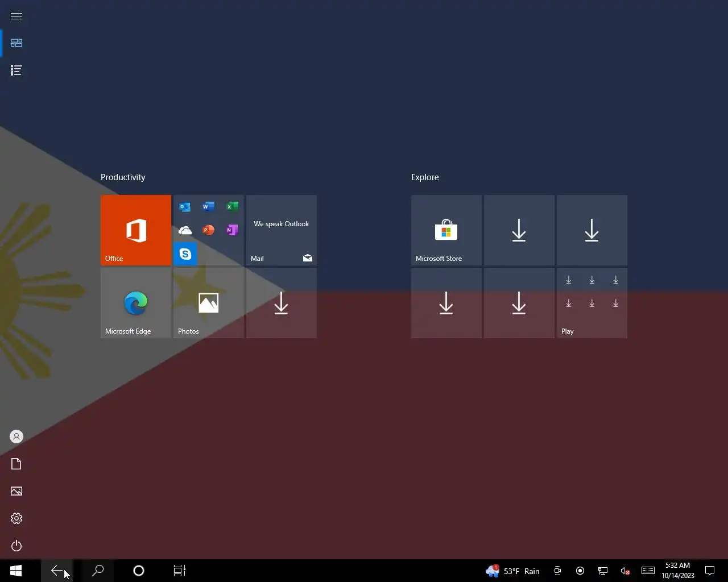728x582 pixels.
Task: Open the Documents folder shortcut
Action: [x=16, y=464]
